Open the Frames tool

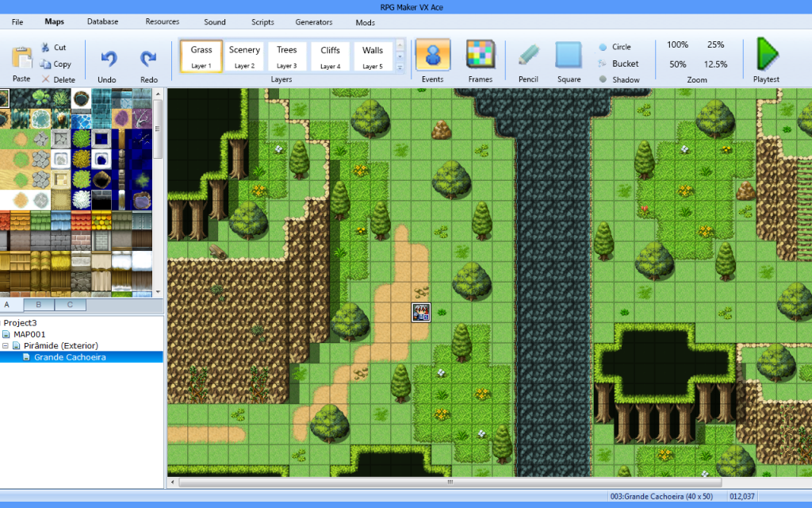(480, 56)
